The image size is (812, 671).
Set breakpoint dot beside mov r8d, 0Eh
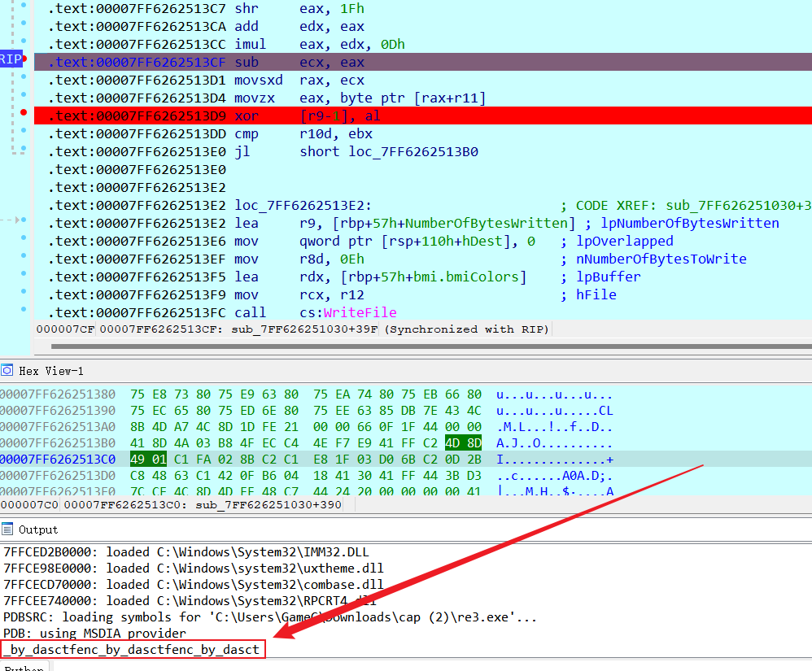(x=24, y=255)
